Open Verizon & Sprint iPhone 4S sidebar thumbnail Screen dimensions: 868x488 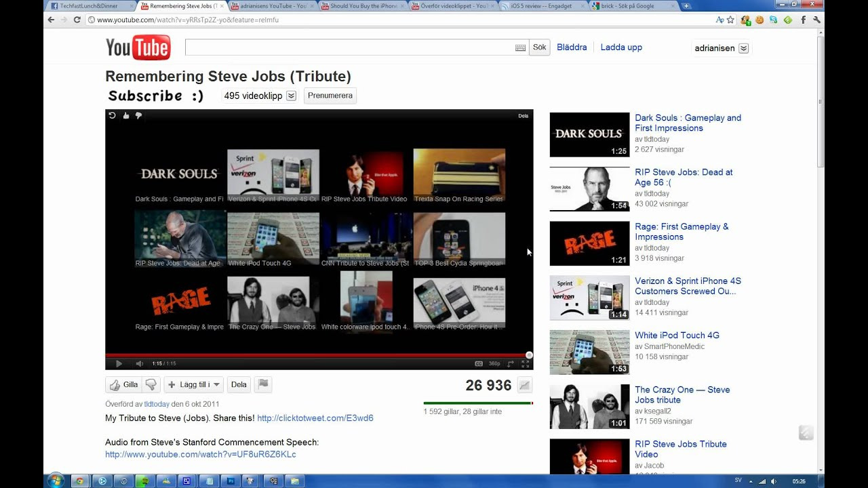tap(589, 298)
